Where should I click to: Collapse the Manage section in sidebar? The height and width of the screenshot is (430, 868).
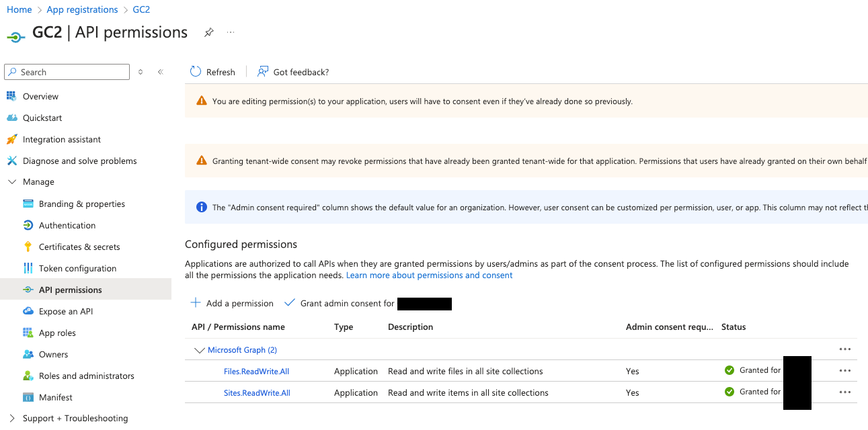coord(12,182)
